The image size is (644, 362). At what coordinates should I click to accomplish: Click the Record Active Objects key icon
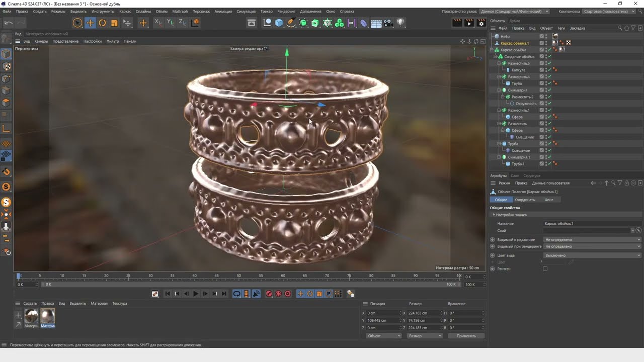pyautogui.click(x=269, y=294)
